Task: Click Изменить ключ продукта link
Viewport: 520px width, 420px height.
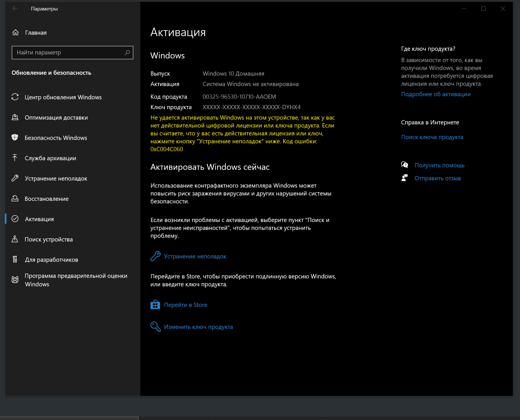Action: click(198, 327)
